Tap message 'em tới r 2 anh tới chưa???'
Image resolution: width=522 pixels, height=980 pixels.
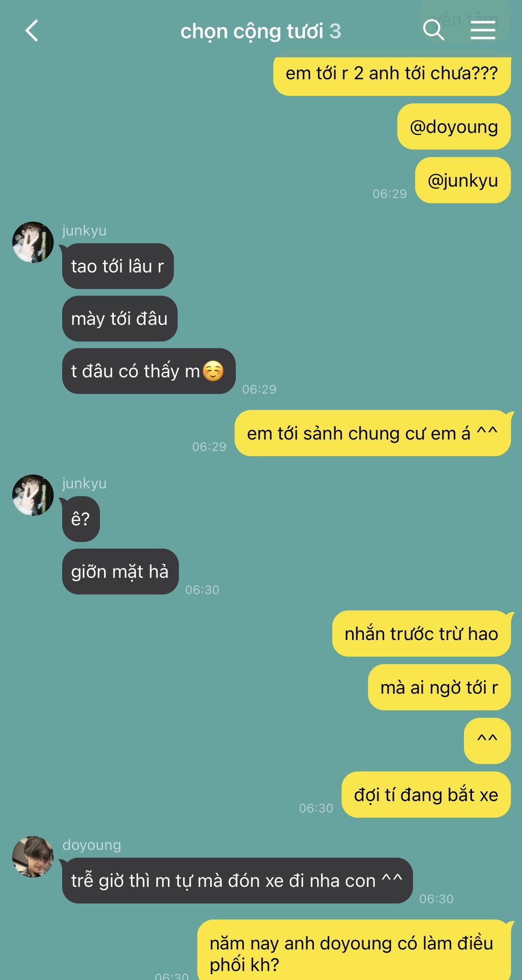coord(392,75)
